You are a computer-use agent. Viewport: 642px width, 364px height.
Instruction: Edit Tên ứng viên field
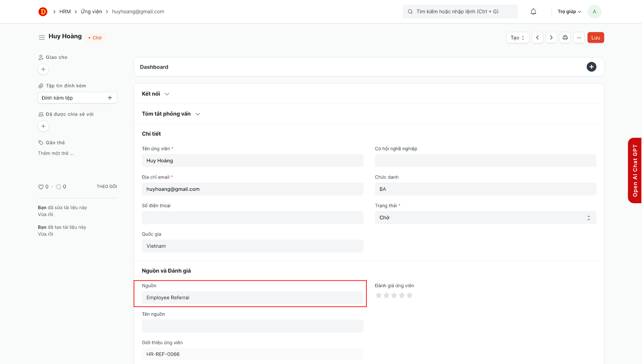tap(252, 161)
